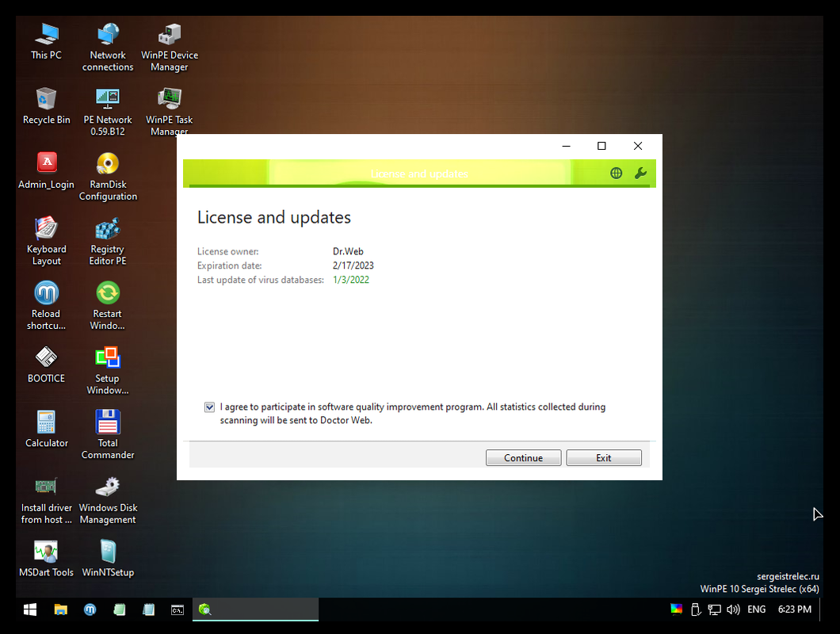Click the Reload shortcuts icon
The width and height of the screenshot is (840, 634).
click(46, 306)
